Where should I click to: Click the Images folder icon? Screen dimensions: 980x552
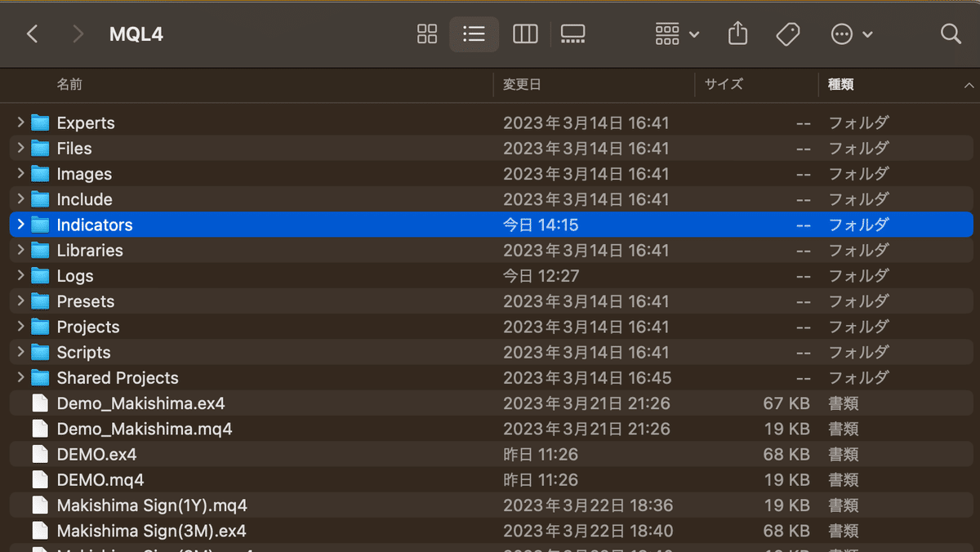point(40,173)
